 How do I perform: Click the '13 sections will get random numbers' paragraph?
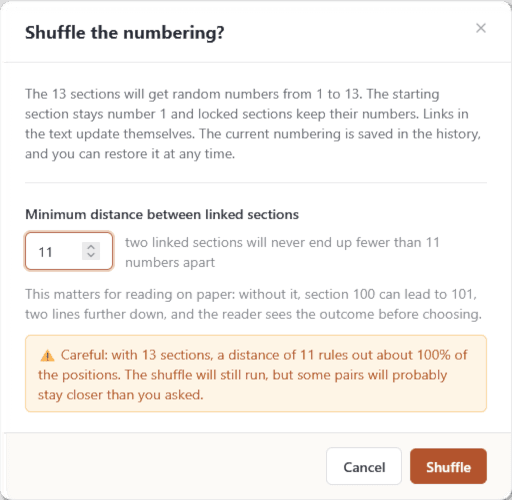[x=253, y=124]
